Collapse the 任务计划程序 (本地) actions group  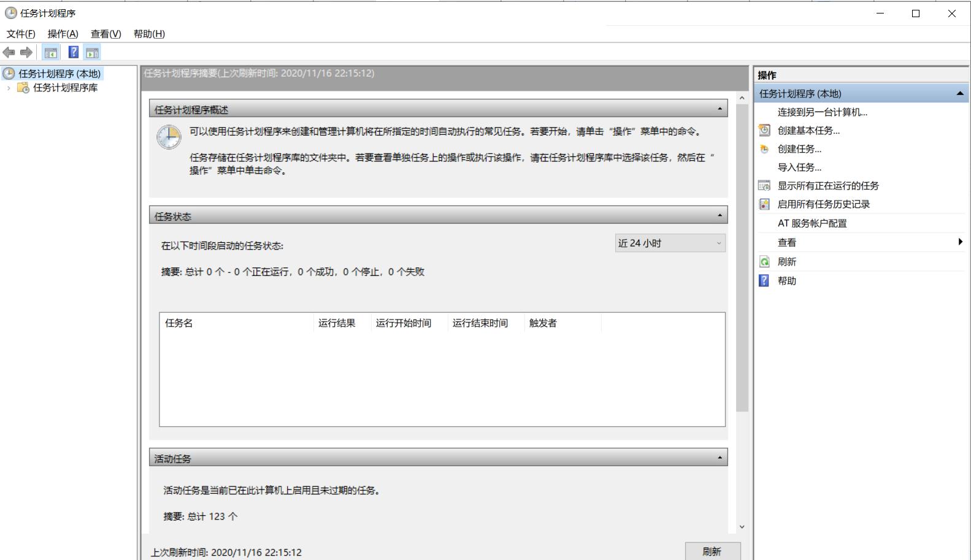pyautogui.click(x=960, y=93)
